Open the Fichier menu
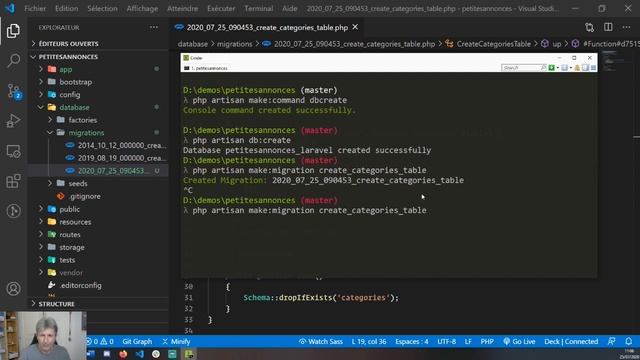The image size is (640, 360). click(35, 8)
